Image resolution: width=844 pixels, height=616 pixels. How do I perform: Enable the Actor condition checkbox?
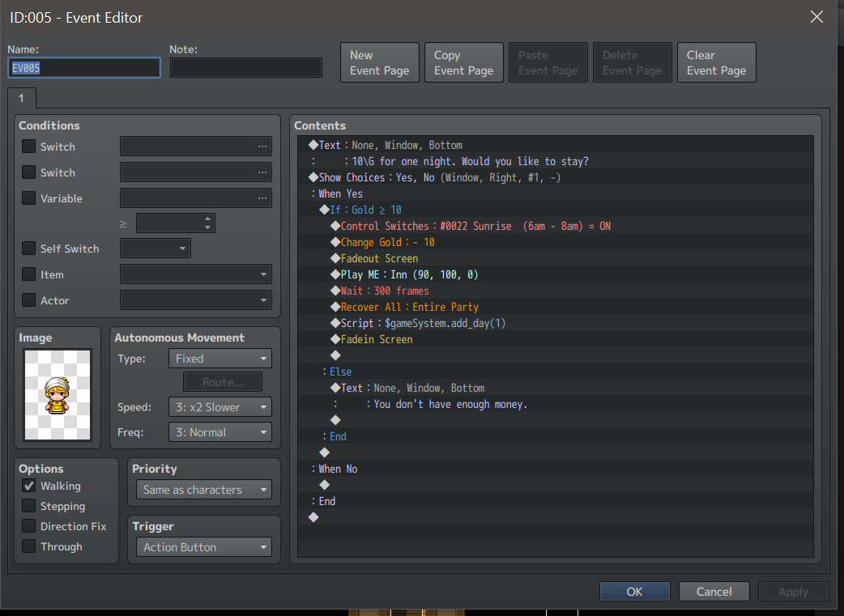tap(28, 300)
